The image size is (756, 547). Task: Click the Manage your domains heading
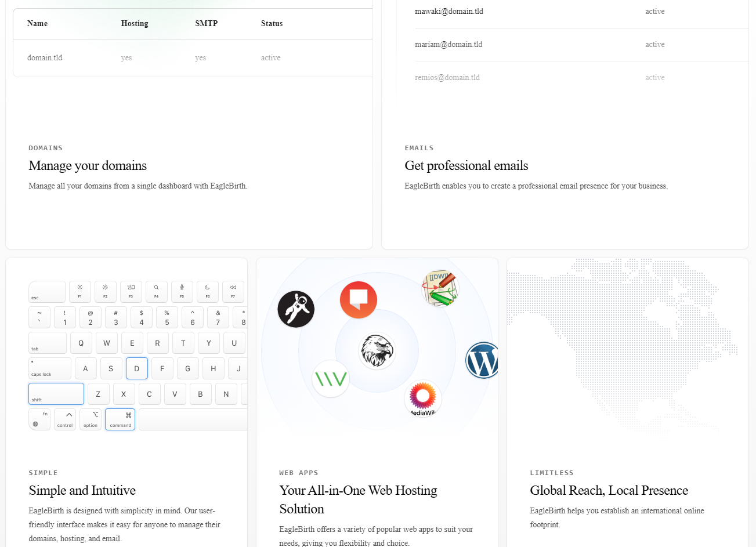point(88,166)
